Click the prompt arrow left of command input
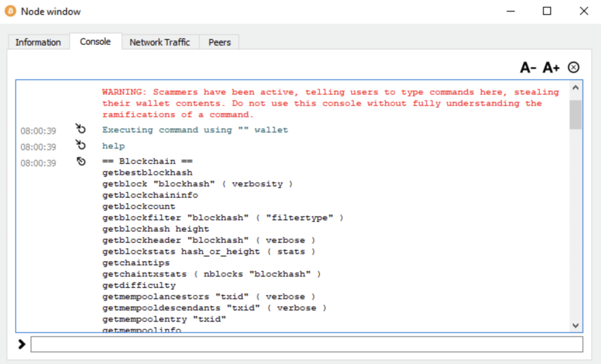Image resolution: width=601 pixels, height=364 pixels. click(22, 344)
